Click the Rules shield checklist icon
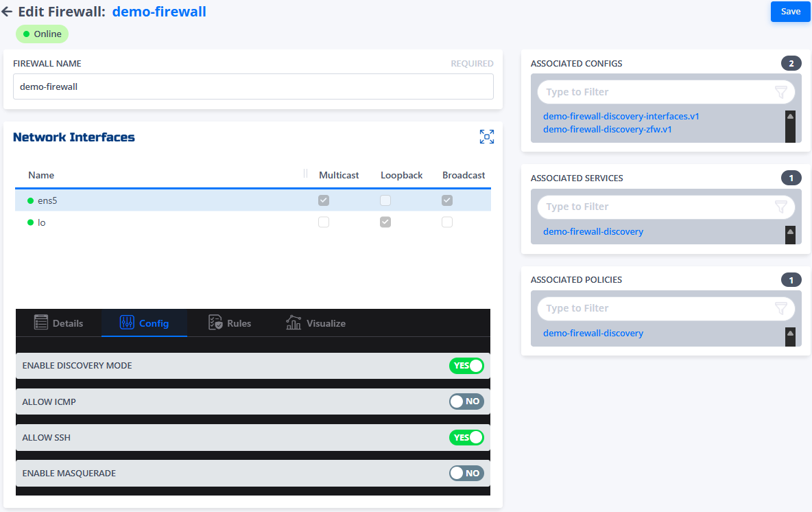Viewport: 812px width, 512px height. [215, 323]
